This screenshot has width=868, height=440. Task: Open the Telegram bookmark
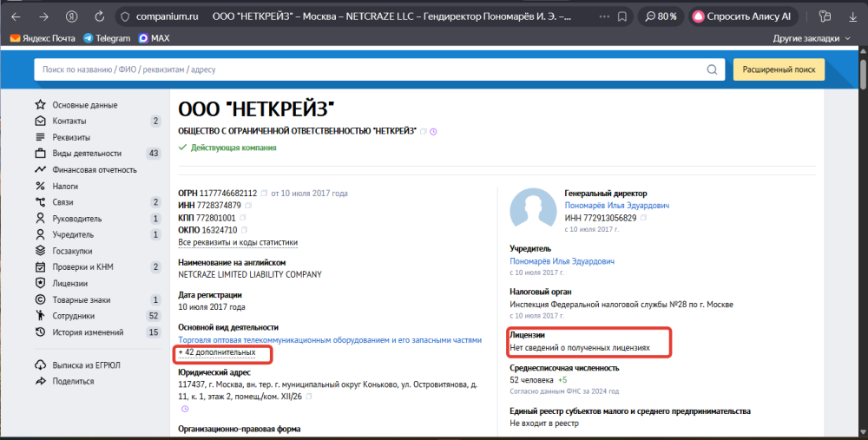coord(107,38)
